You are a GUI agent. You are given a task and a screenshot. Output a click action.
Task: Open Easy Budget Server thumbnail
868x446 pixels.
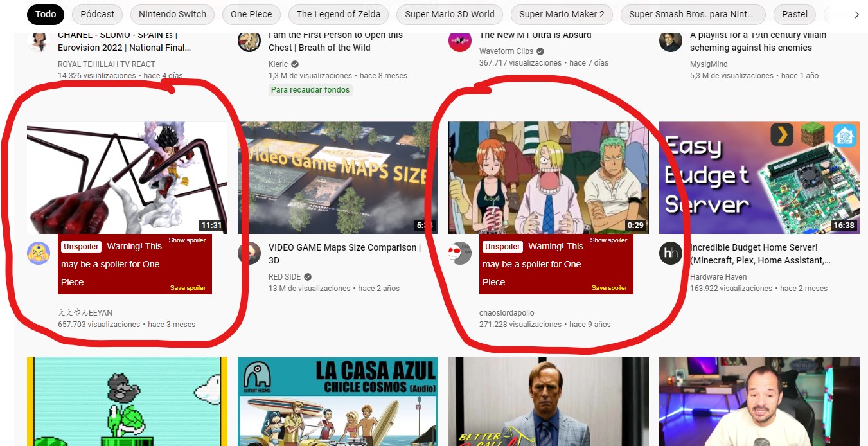759,177
